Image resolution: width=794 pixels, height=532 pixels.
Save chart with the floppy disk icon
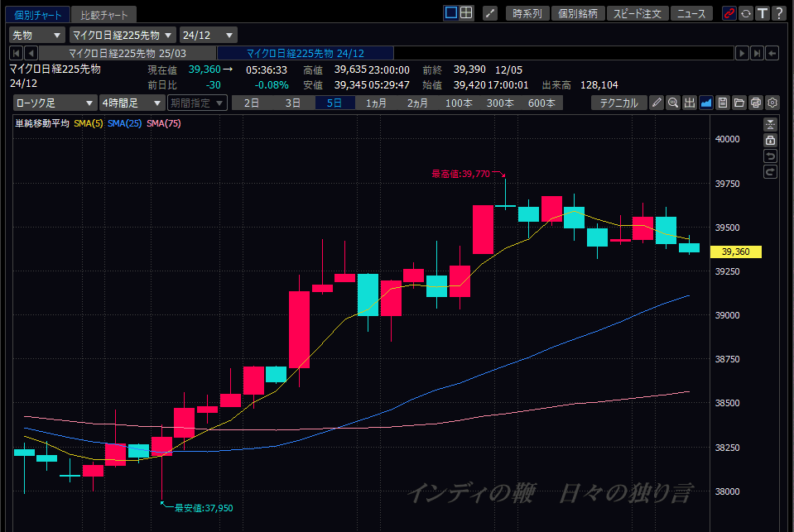pos(723,103)
